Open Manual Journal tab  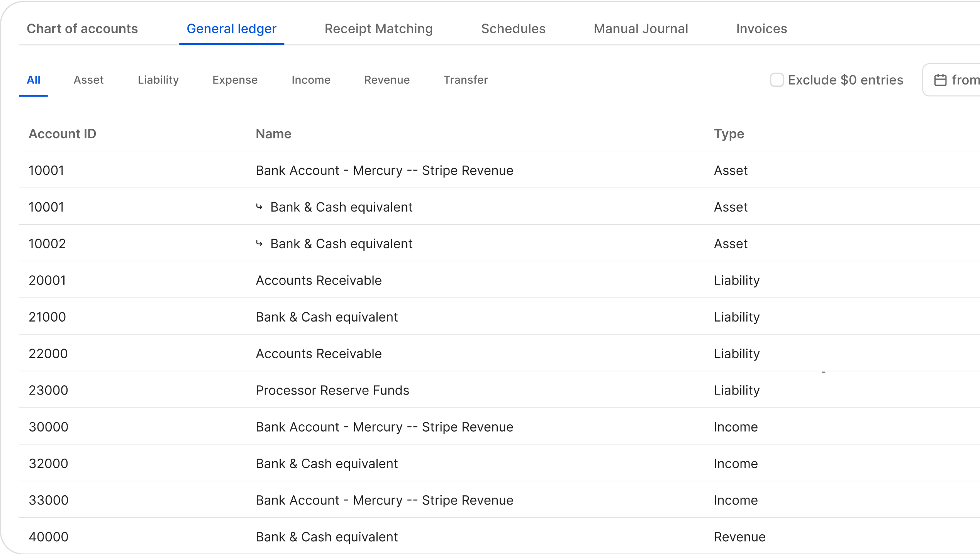tap(641, 29)
